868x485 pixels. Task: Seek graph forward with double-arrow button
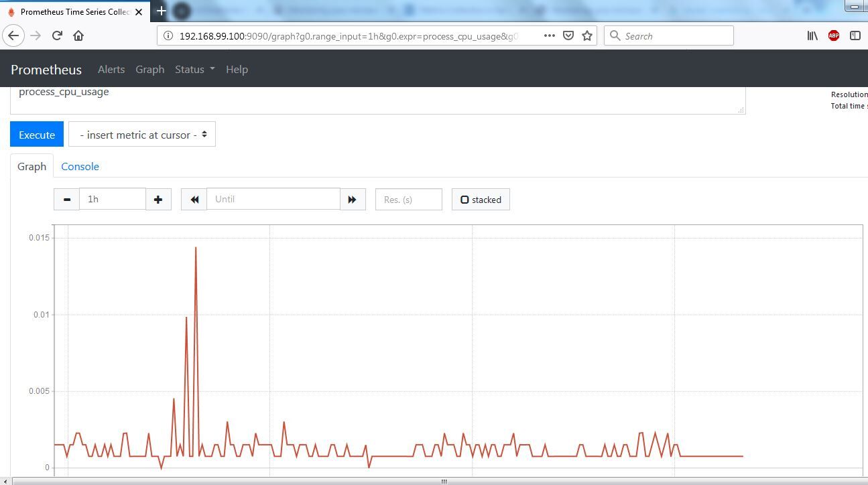pos(353,199)
